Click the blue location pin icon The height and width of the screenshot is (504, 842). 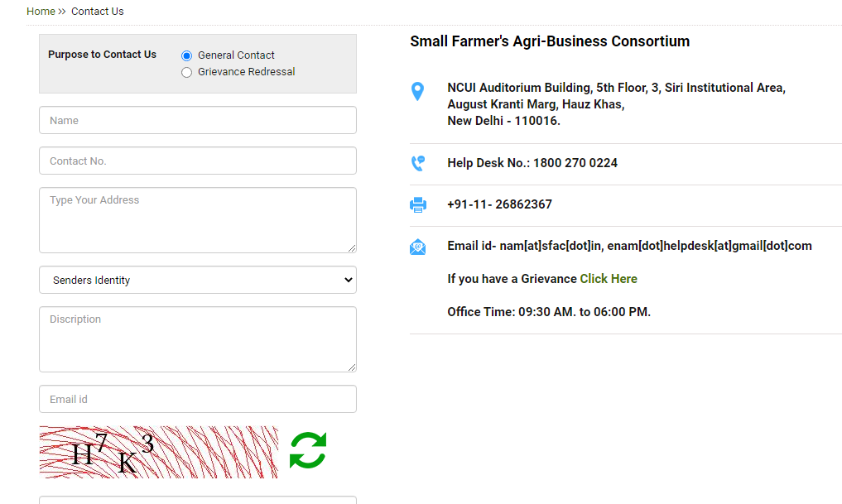[417, 91]
